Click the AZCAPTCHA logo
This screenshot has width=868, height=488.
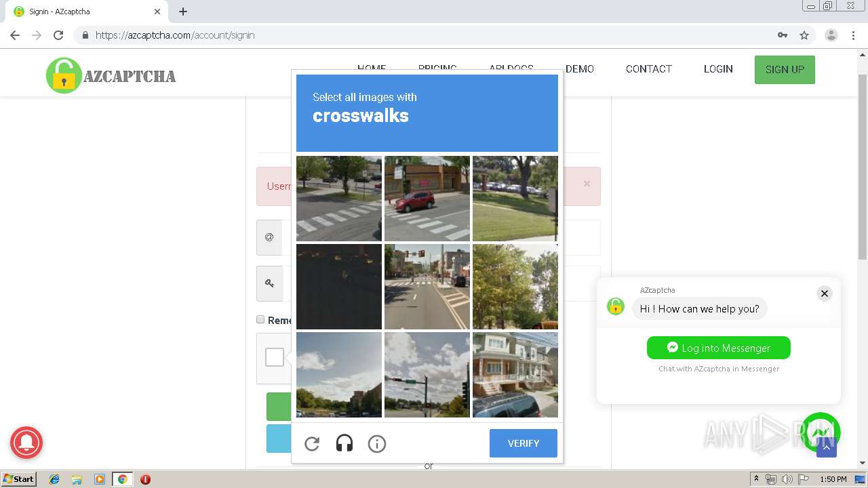pos(111,75)
